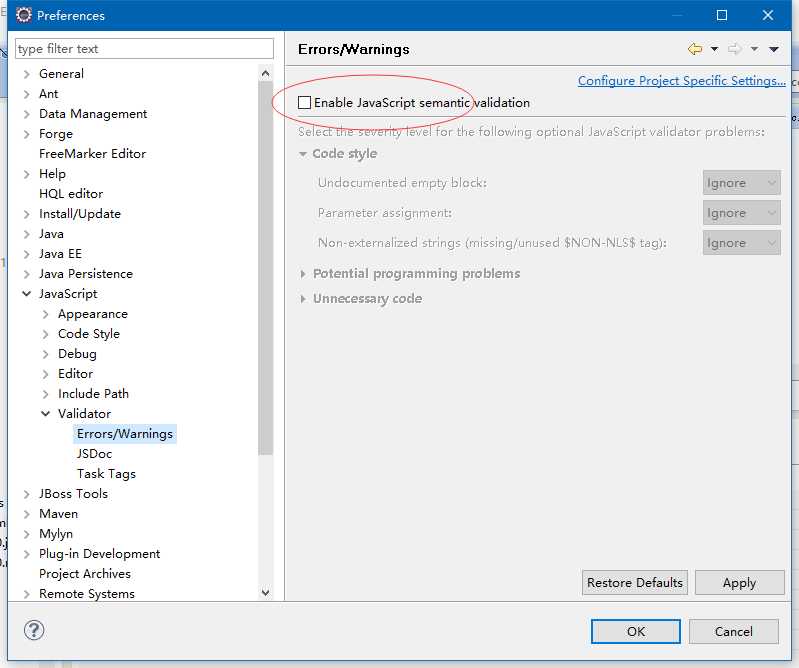Expand the General tree node
The width and height of the screenshot is (799, 668).
[26, 74]
